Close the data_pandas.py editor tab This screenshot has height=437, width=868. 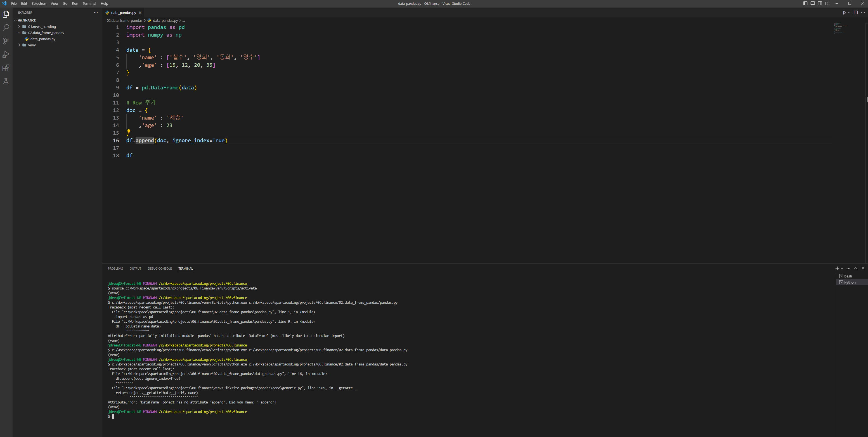tap(140, 13)
